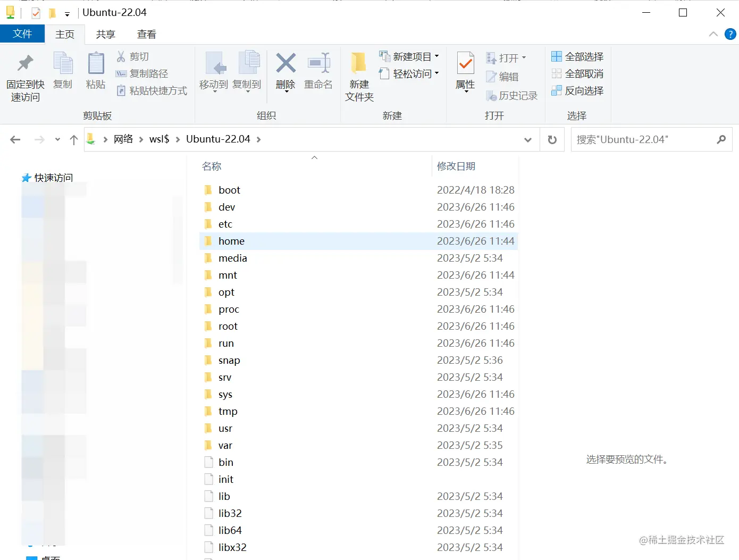Open the quick access toolbar customize dropdown
Viewport: 739px width, 560px height.
68,14
